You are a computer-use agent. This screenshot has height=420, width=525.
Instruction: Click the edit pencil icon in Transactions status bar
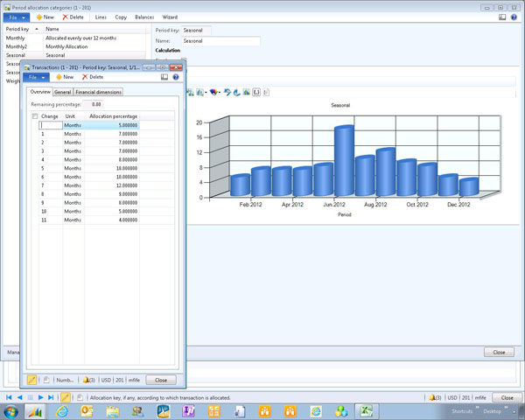point(32,380)
